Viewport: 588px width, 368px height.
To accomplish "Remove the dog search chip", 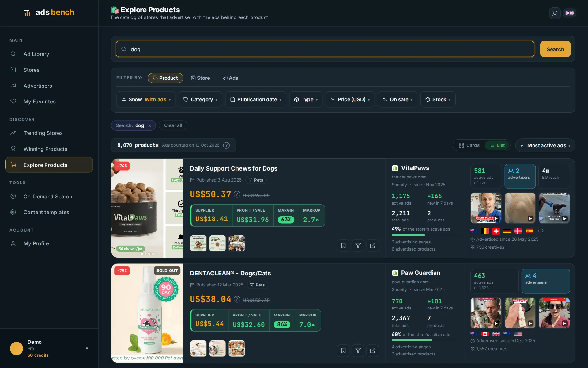I will (x=149, y=126).
